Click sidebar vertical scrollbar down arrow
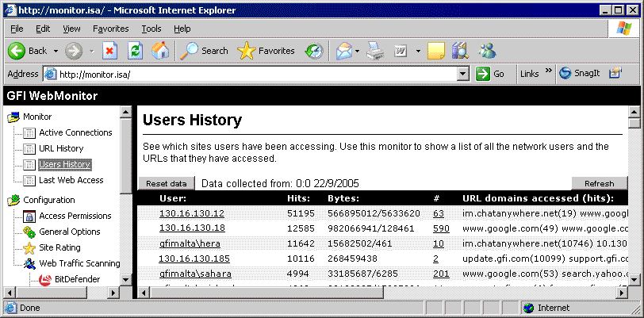This screenshot has width=644, height=318. (x=127, y=280)
